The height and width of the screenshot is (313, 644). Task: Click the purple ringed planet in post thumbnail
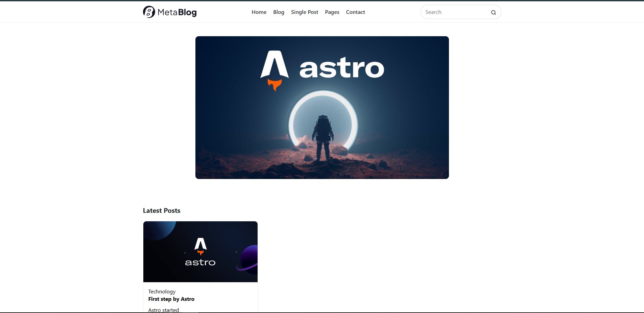pyautogui.click(x=249, y=259)
